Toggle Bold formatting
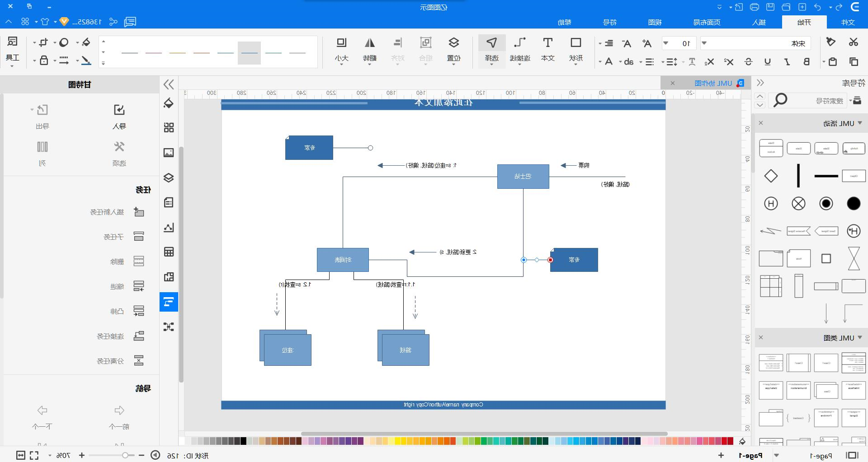This screenshot has width=868, height=462. (x=806, y=62)
